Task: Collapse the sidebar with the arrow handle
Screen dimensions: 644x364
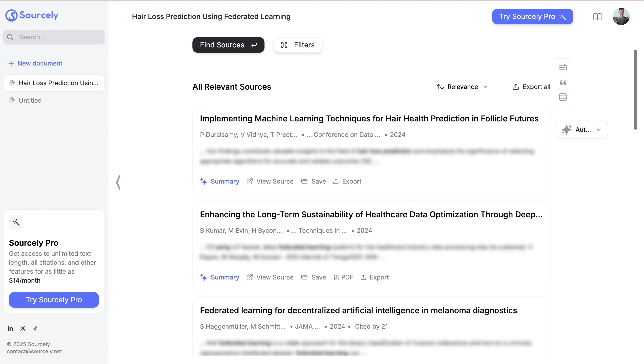Action: (x=118, y=182)
